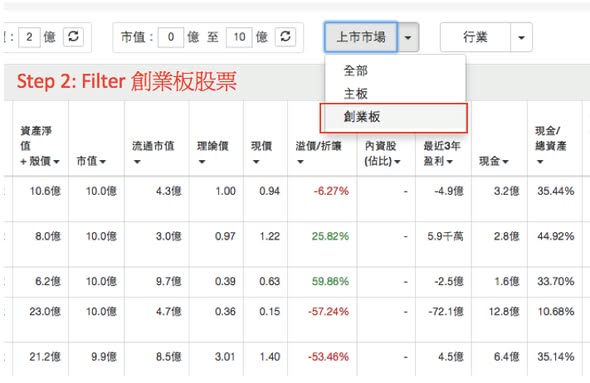Click the -6.27% discount cell
The width and height of the screenshot is (590, 383).
tap(331, 191)
